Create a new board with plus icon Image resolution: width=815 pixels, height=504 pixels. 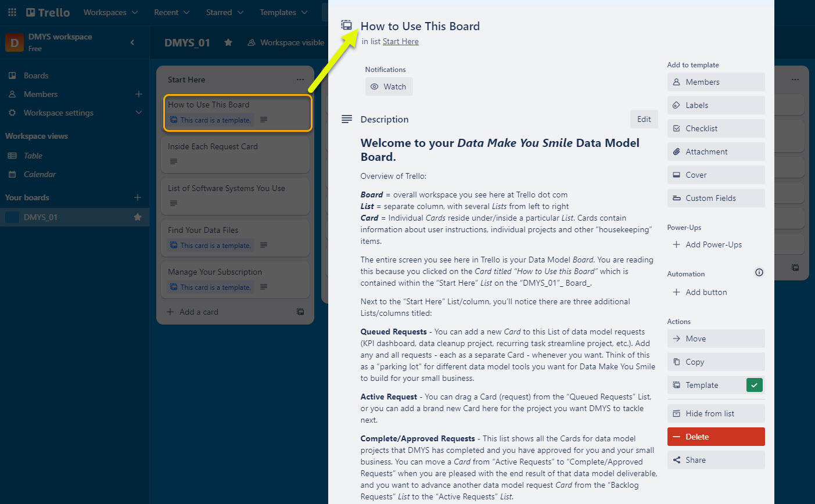138,197
